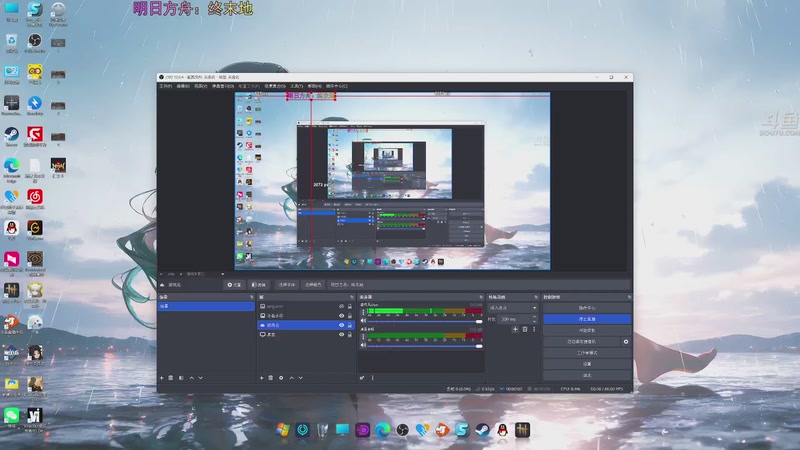The image size is (800, 450).
Task: Undock the Scene Transitions panel with its pop-out icon
Action: [536, 297]
